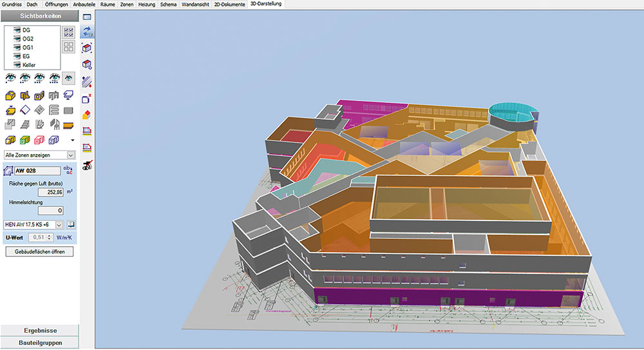This screenshot has height=350, width=644.
Task: Toggle the yellow wall elements icon
Action: [x=25, y=95]
